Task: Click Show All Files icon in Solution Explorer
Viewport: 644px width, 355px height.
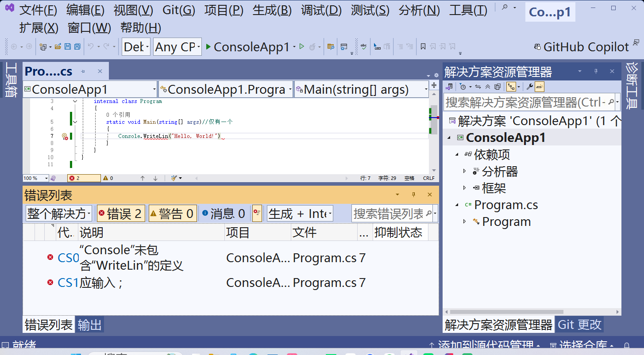Action: tap(497, 87)
